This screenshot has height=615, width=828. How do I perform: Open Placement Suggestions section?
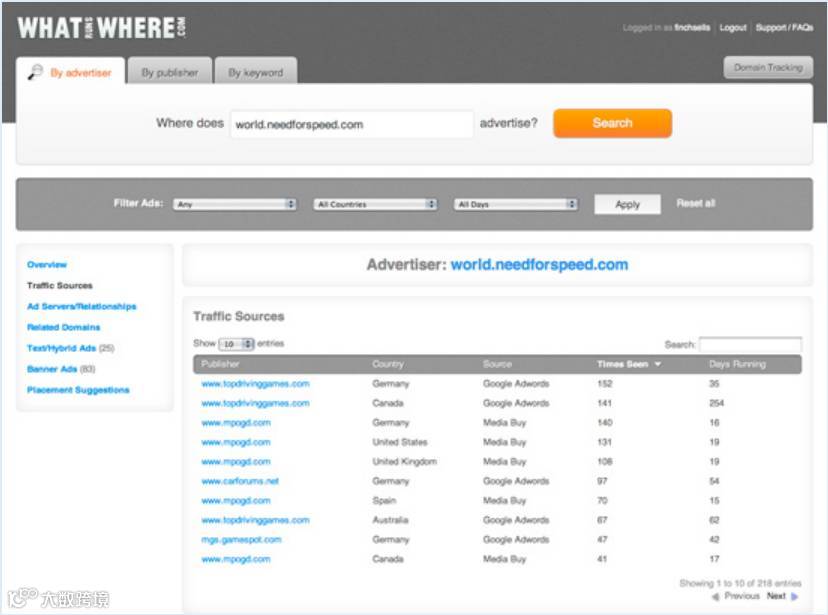(78, 390)
